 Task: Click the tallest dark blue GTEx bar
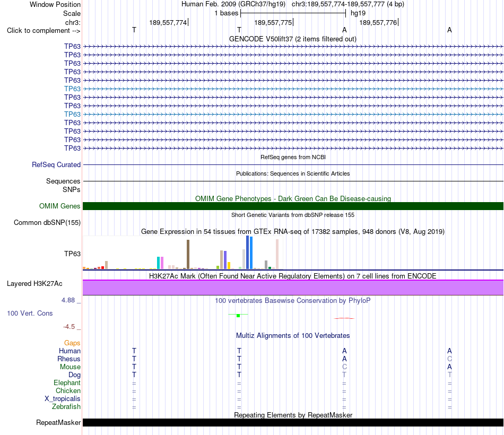click(248, 253)
